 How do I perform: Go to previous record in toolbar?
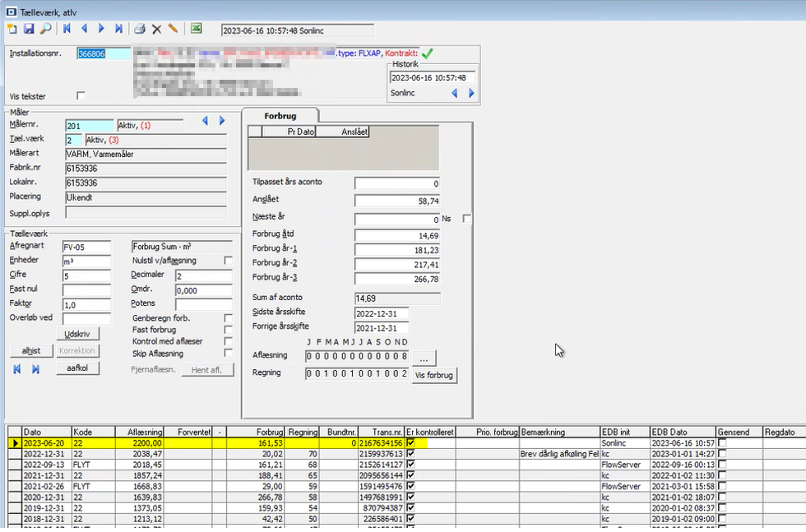click(x=84, y=29)
